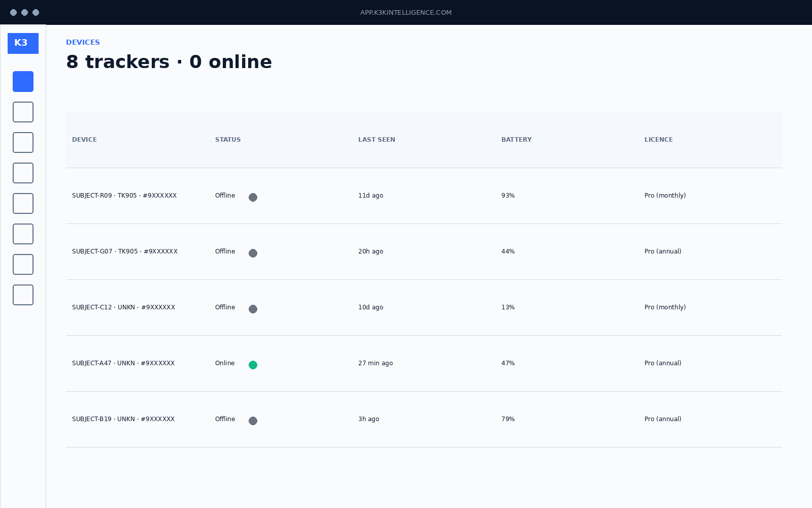Click the grey status dot for SUBJECT-B19
Image resolution: width=812 pixels, height=508 pixels.
click(253, 421)
